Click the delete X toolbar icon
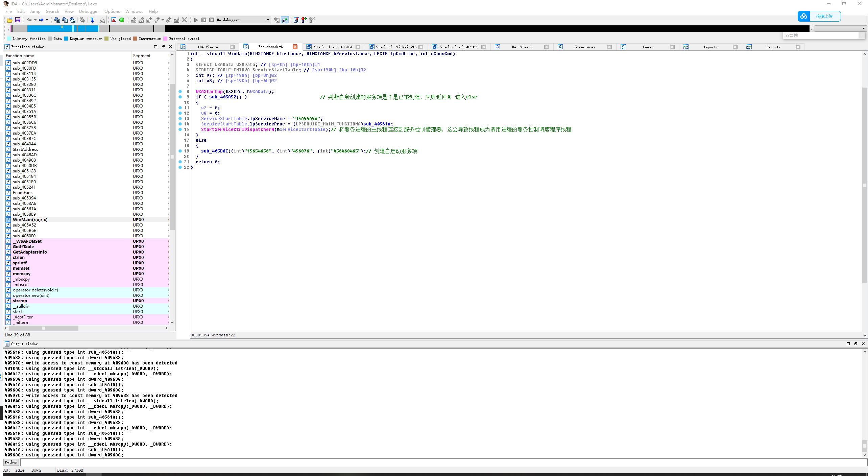The image size is (868, 476). (184, 20)
